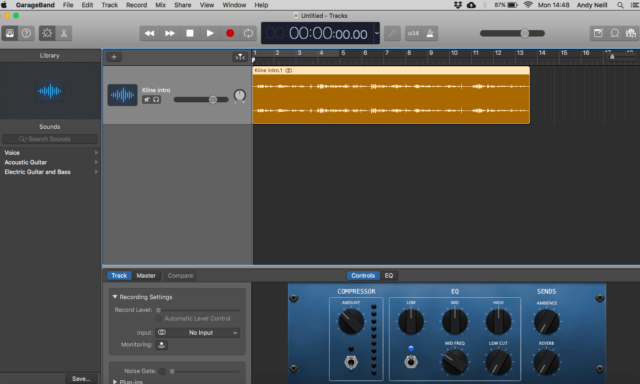Click bar 9 on the timeline ruler
640x384 pixels.
[x=431, y=53]
